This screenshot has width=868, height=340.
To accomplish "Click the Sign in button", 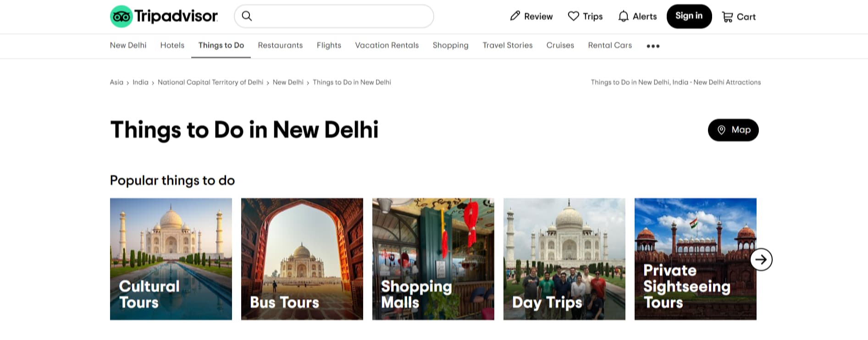I will 689,16.
